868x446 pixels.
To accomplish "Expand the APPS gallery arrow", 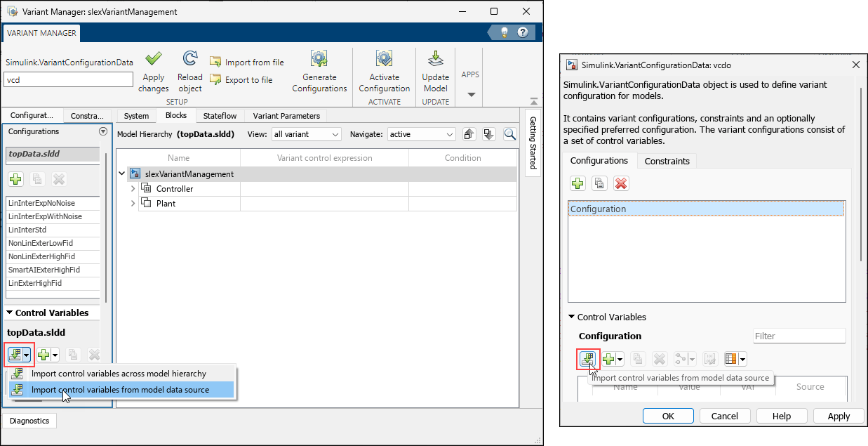I will point(471,95).
